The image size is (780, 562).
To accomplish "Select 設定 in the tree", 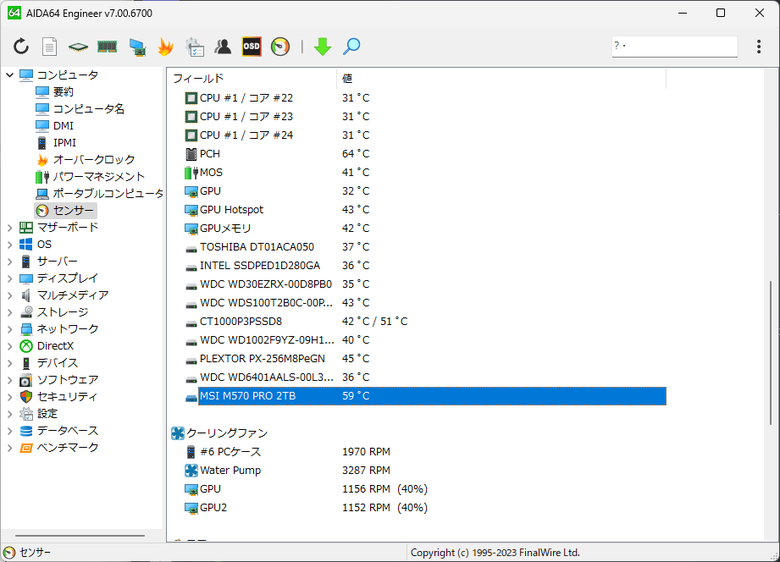I will [47, 414].
